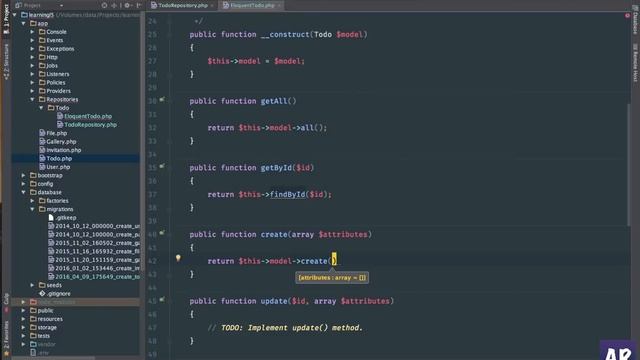Image resolution: width=640 pixels, height=360 pixels.
Task: Collapse the Repositories folder
Action: point(32,99)
